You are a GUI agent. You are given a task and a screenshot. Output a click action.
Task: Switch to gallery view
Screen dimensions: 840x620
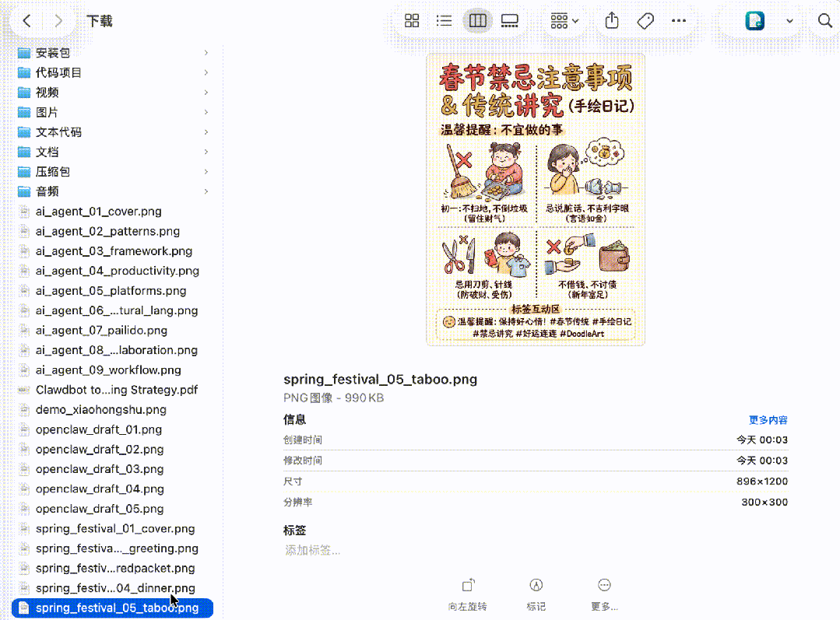(509, 21)
